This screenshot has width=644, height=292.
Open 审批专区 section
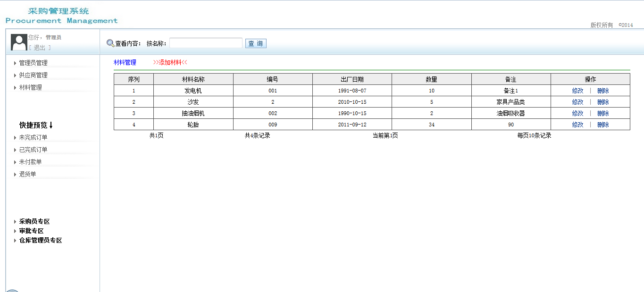(x=31, y=231)
